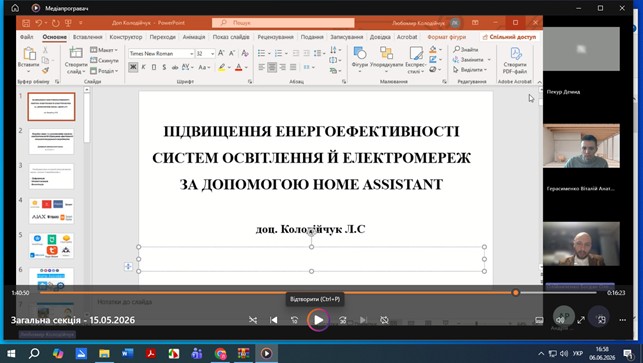Screen dimensions: 643x363
Task: Clear all formatting icon
Action: [245, 53]
